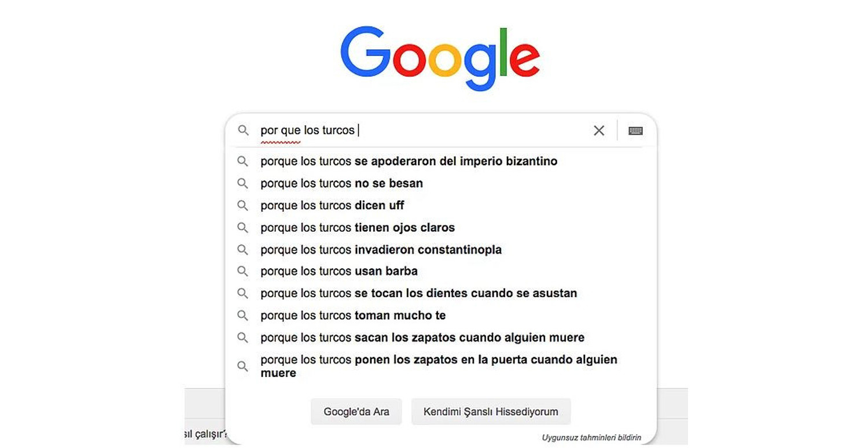Click magnifier icon beside 'toman mucho te'
This screenshot has height=448, width=868.
pos(243,316)
